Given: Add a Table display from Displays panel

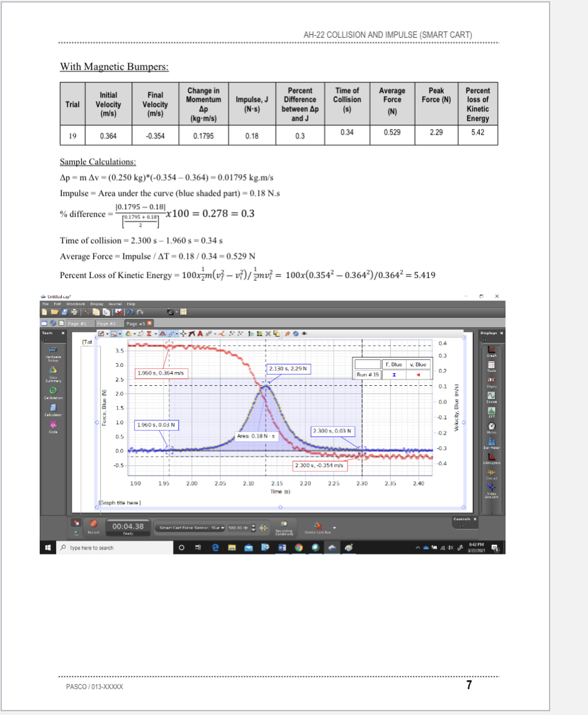Looking at the screenshot, I should [491, 366].
